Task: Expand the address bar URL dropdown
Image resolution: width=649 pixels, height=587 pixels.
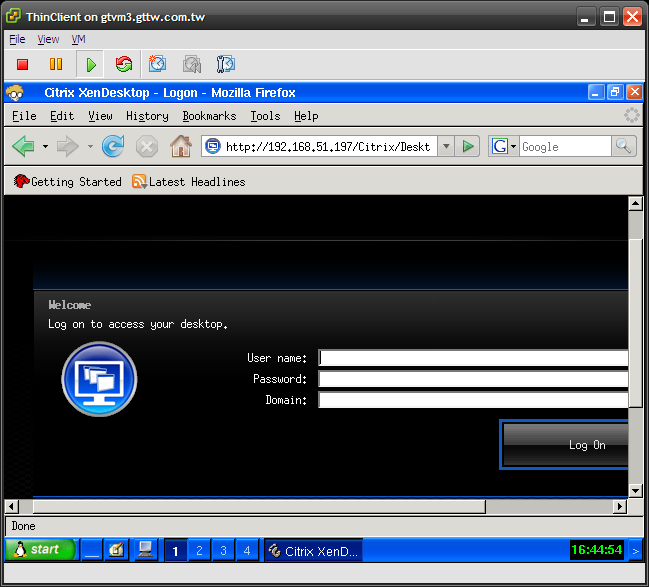Action: pos(446,146)
